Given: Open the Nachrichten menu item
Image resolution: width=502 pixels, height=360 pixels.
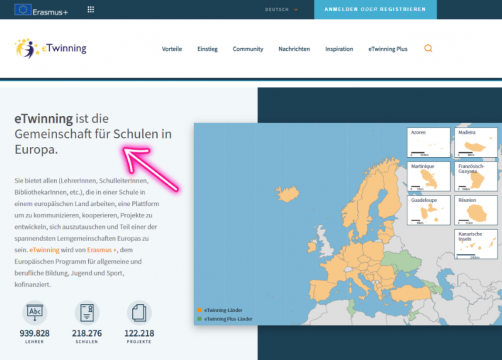Looking at the screenshot, I should (x=294, y=49).
